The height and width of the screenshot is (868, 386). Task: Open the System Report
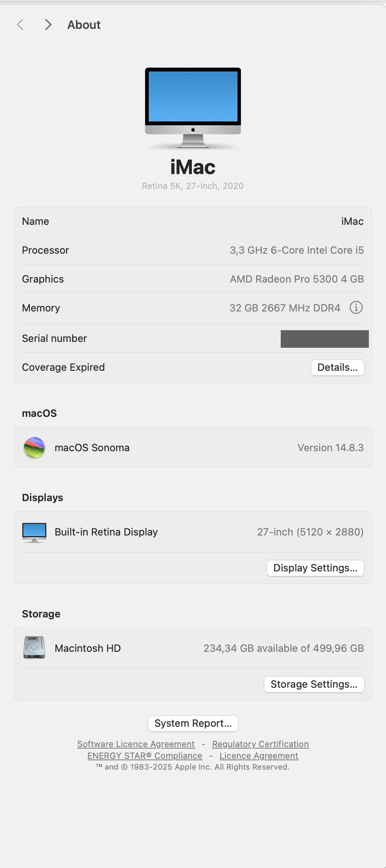[193, 723]
